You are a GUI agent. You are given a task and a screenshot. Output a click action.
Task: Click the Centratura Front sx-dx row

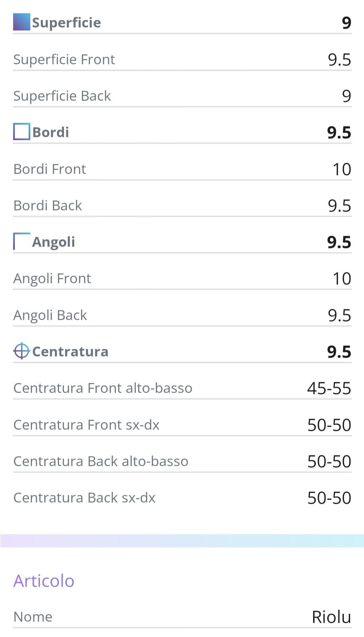(182, 425)
